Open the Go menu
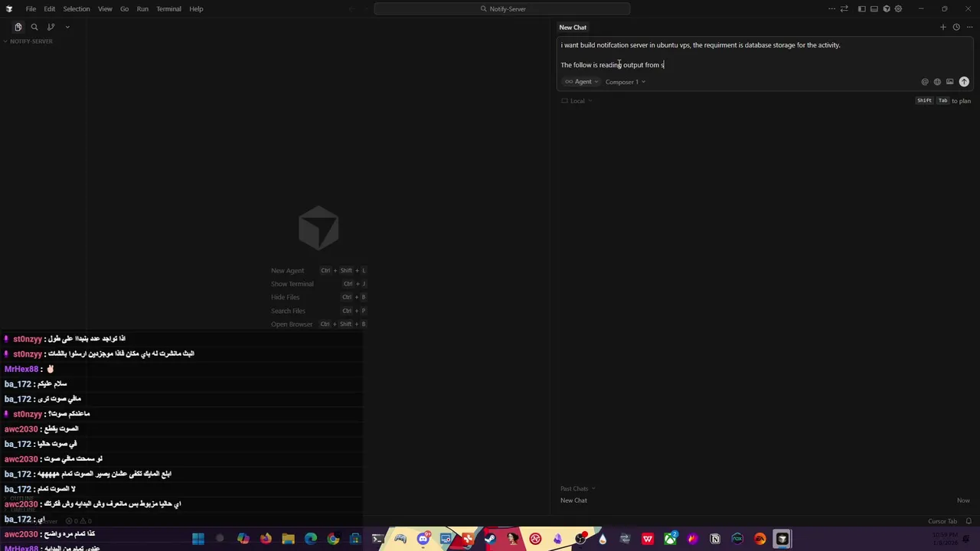 (124, 8)
